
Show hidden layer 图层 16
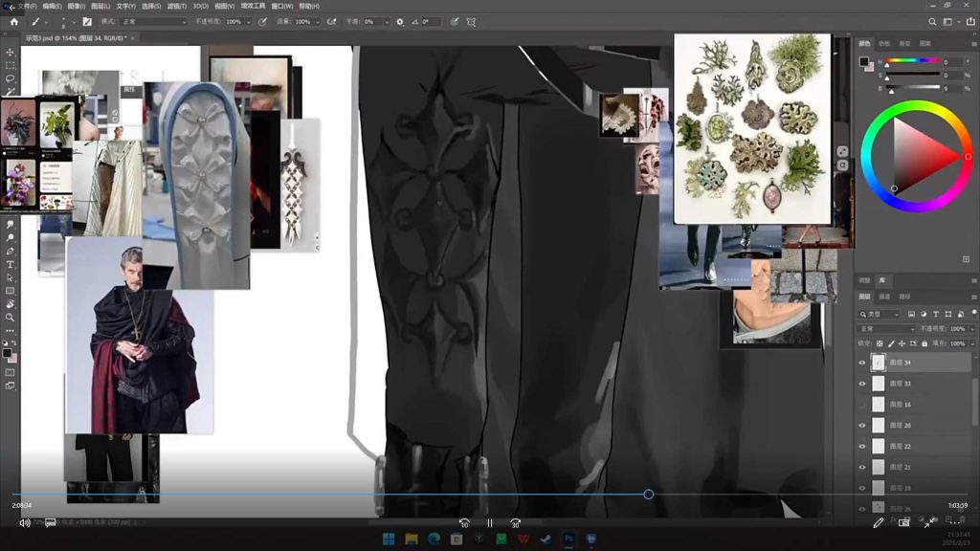click(x=862, y=405)
